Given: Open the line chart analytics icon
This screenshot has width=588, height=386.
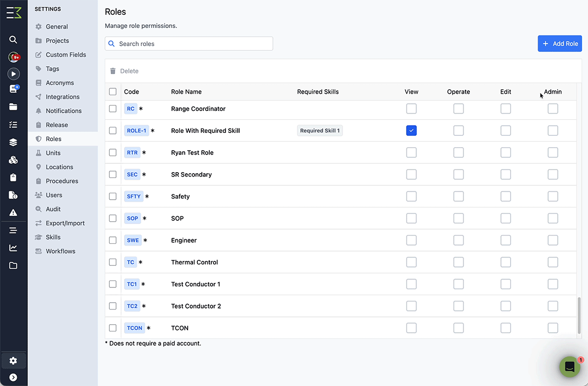Looking at the screenshot, I should (13, 248).
